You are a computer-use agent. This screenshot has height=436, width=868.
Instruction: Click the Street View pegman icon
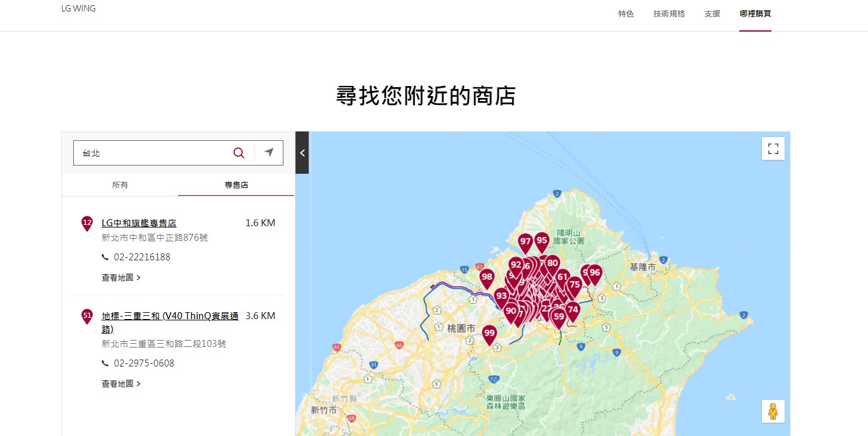[773, 411]
